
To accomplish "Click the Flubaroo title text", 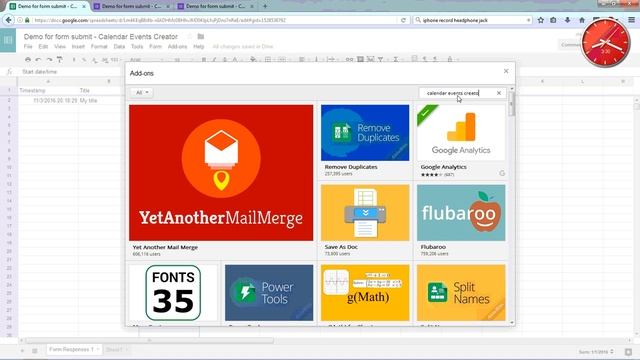I will pyautogui.click(x=433, y=247).
